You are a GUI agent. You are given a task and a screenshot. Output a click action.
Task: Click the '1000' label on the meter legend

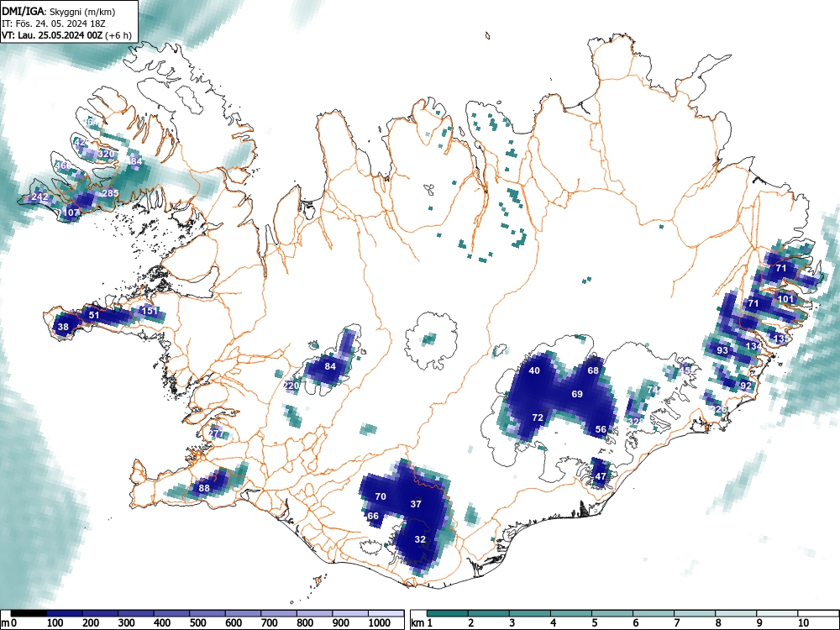point(380,623)
